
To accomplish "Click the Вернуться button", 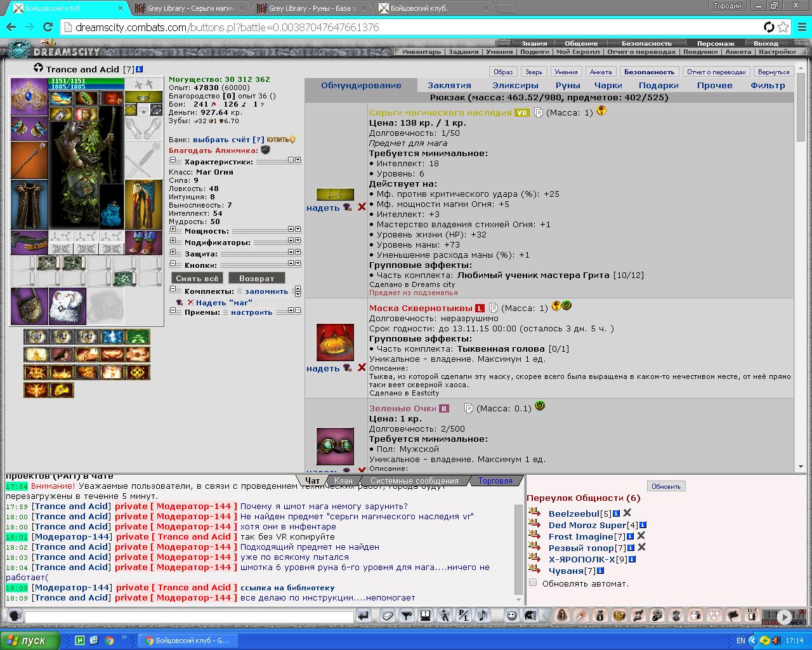I will (774, 72).
